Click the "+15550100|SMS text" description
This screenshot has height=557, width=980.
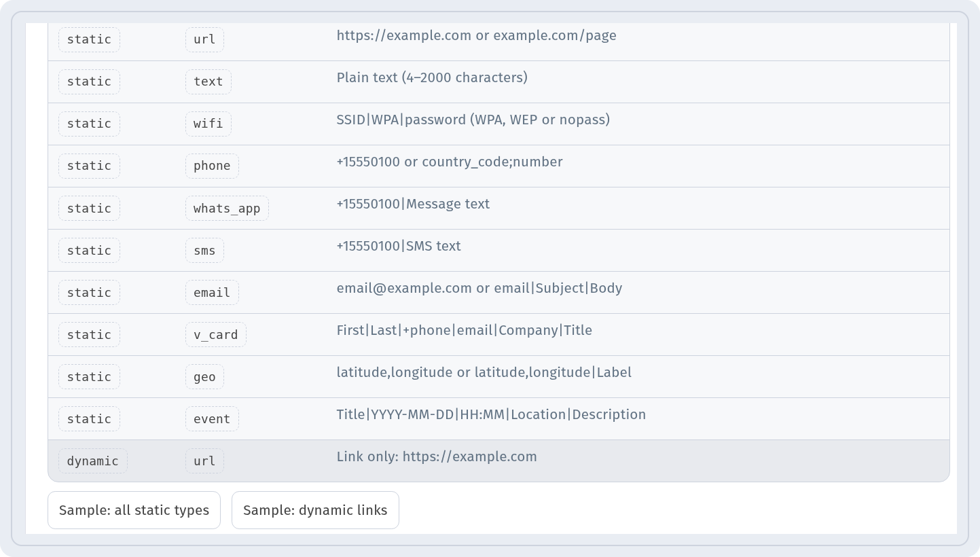[399, 246]
